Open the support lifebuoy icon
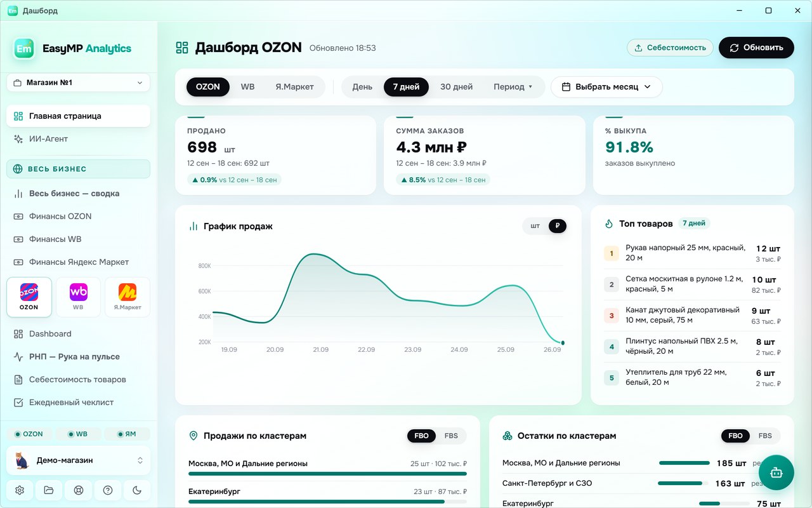The width and height of the screenshot is (812, 508). tap(79, 490)
